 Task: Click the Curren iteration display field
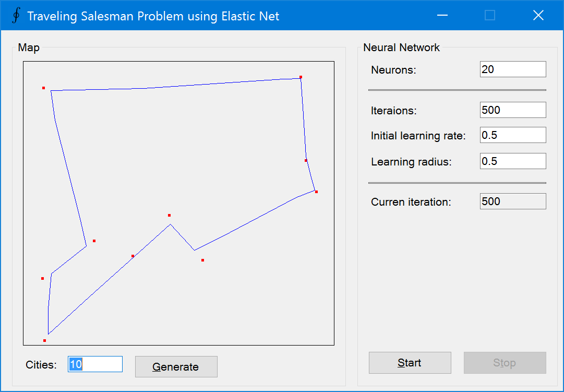pyautogui.click(x=512, y=201)
